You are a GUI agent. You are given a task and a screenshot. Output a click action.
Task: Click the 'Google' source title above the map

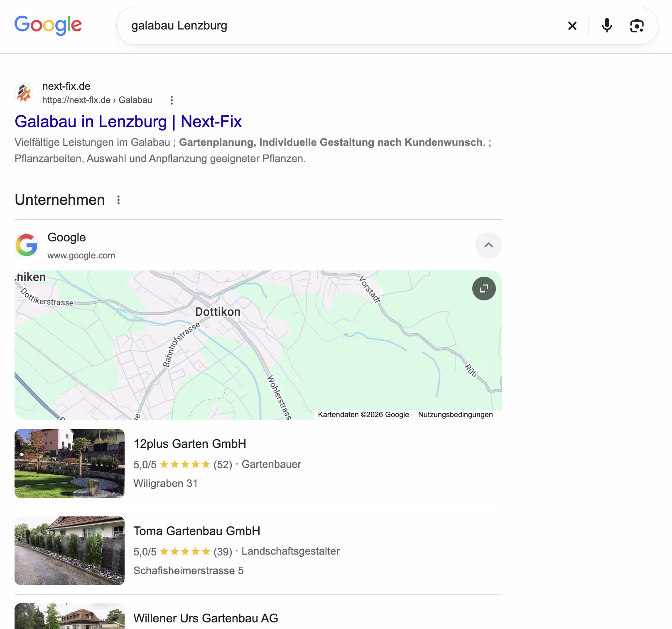click(67, 237)
